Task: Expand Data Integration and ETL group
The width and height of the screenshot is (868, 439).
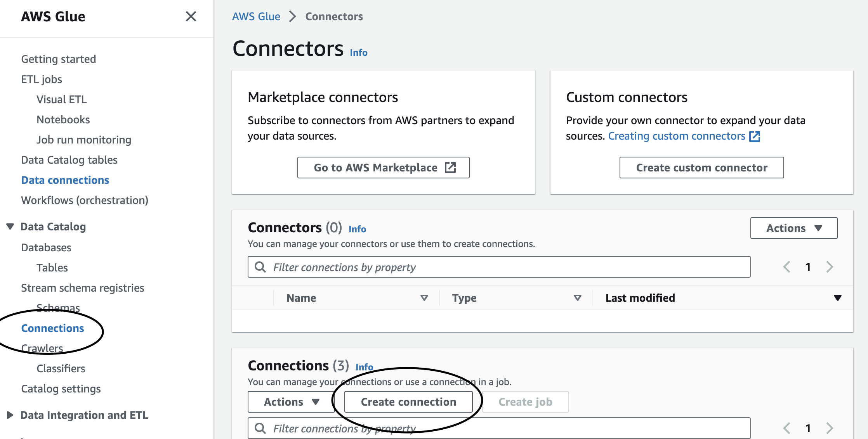Action: [x=10, y=415]
